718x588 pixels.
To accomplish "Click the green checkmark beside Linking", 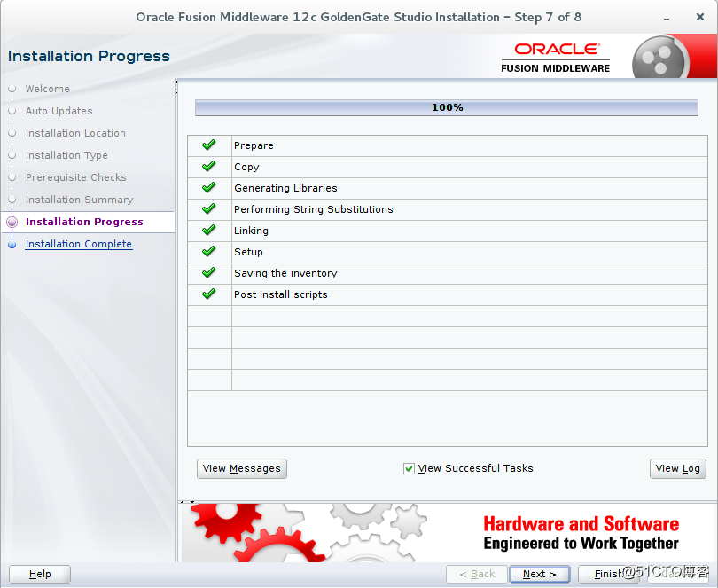I will (x=209, y=230).
